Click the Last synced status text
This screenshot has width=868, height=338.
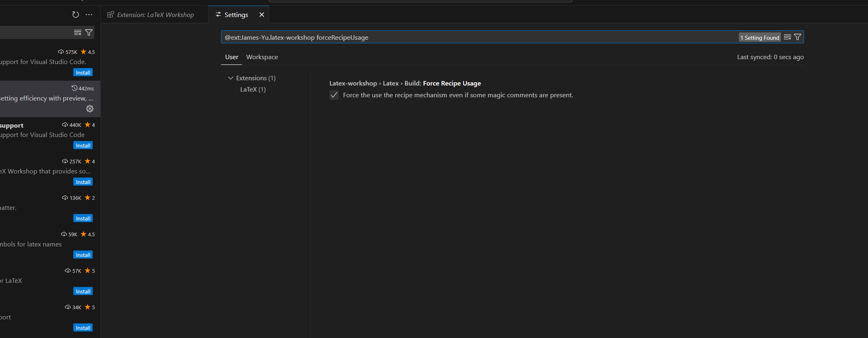coord(770,57)
